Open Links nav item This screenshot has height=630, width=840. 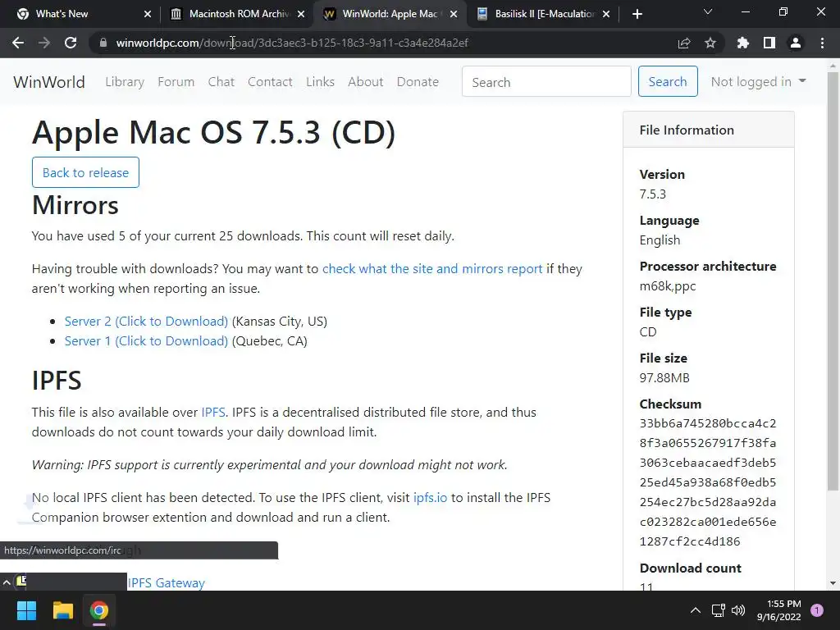coord(321,82)
